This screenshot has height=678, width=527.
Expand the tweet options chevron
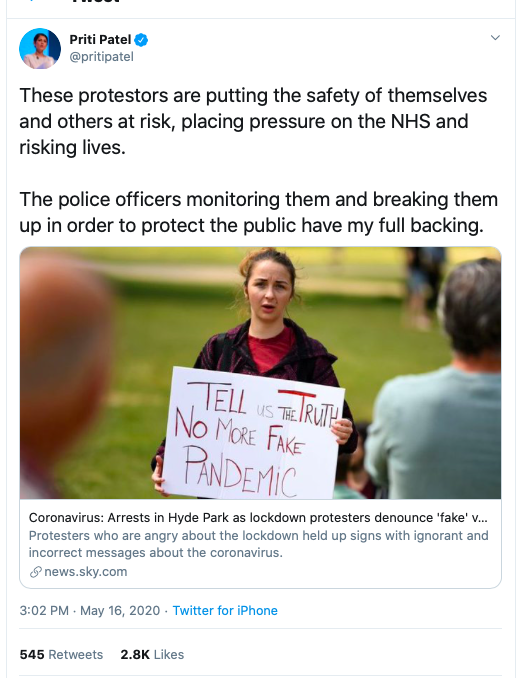pyautogui.click(x=495, y=38)
